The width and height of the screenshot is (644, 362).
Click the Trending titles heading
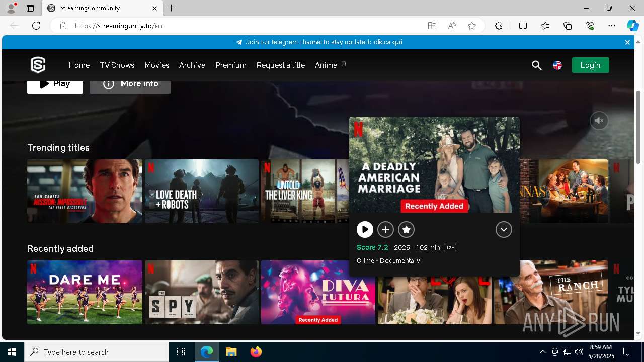coord(58,148)
